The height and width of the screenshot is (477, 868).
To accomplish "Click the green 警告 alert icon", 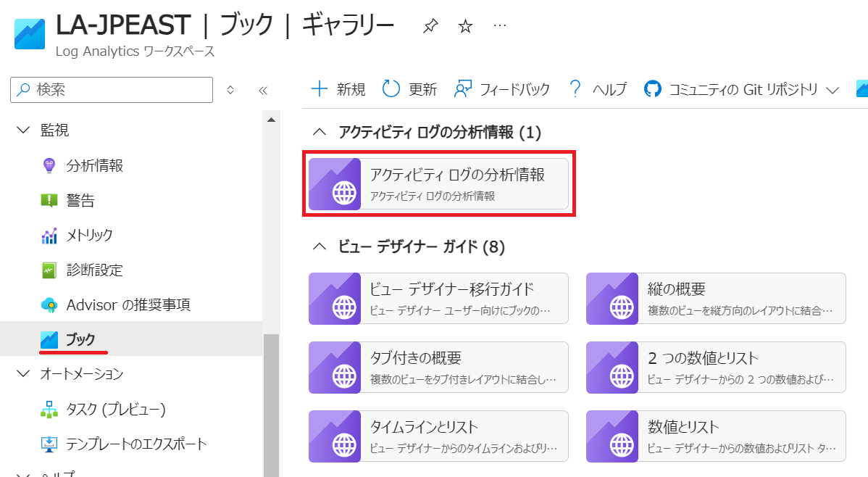I will (x=49, y=200).
